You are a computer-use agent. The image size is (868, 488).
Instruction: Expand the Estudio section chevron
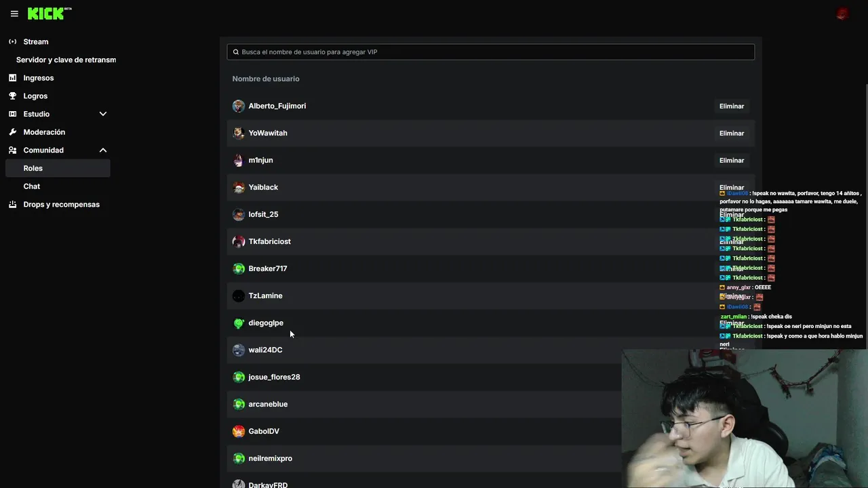click(103, 114)
